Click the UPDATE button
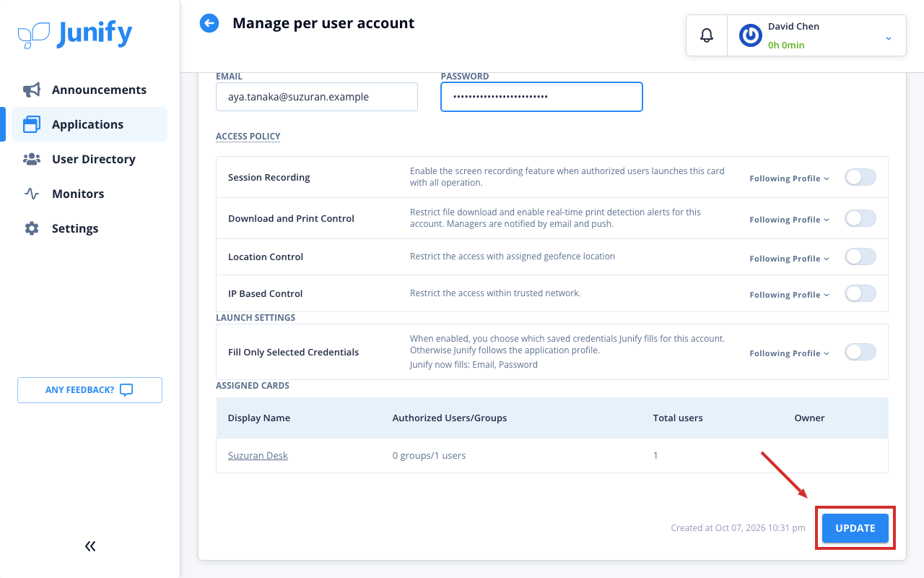Viewport: 924px width, 578px height. tap(855, 528)
